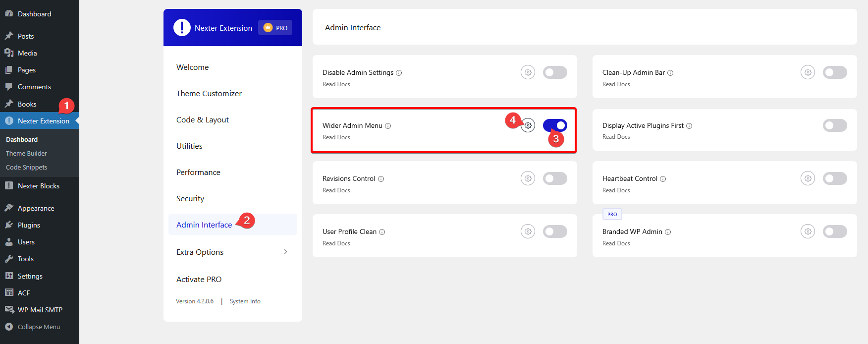The height and width of the screenshot is (344, 868).
Task: Switch to the Security settings tab
Action: pyautogui.click(x=190, y=198)
